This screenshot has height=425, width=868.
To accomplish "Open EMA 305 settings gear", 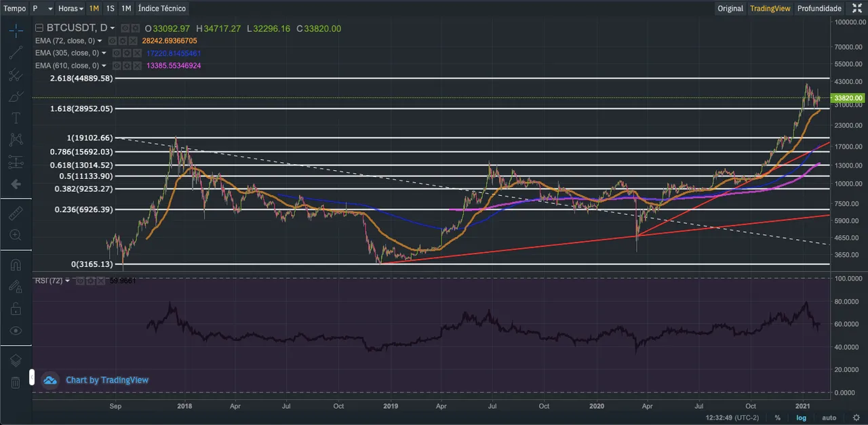I will (x=127, y=53).
